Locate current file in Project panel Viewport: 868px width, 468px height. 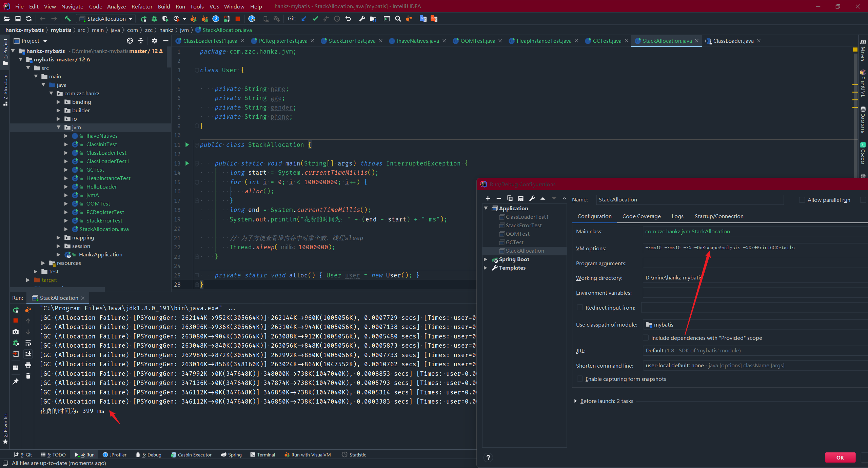tap(130, 41)
